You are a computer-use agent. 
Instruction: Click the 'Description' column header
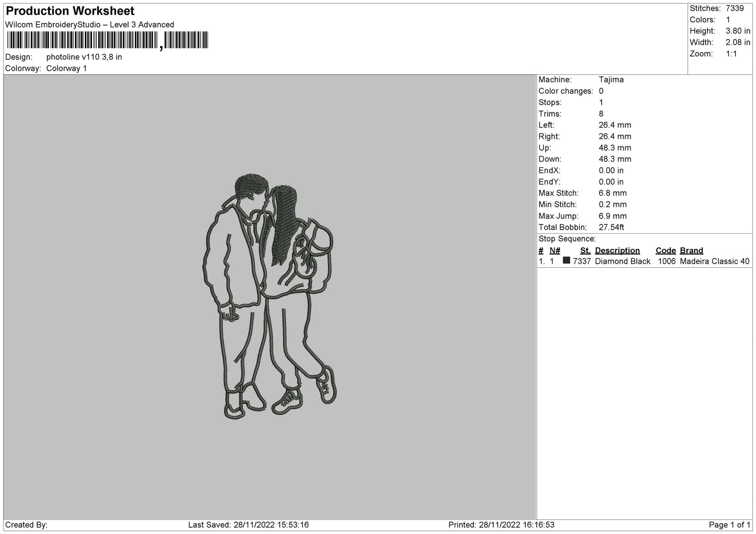click(x=617, y=251)
